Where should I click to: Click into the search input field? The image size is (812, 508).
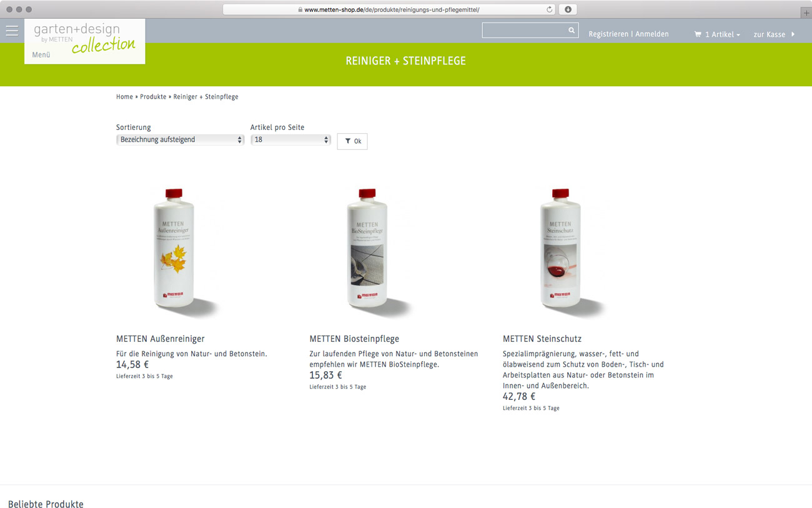coord(525,30)
